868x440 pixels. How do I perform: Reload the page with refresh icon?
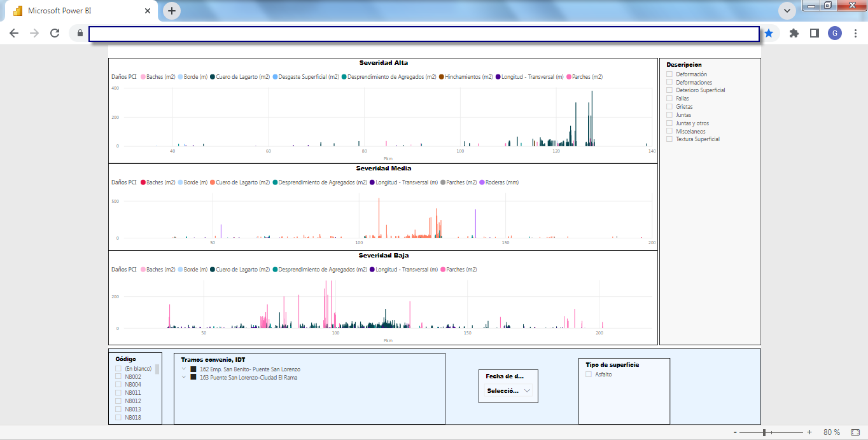tap(55, 33)
